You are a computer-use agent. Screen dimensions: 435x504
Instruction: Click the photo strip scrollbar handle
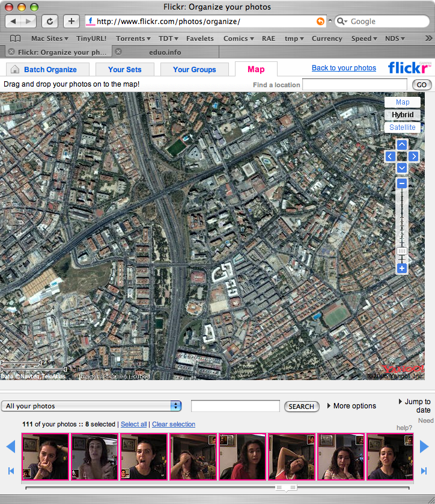click(x=286, y=488)
